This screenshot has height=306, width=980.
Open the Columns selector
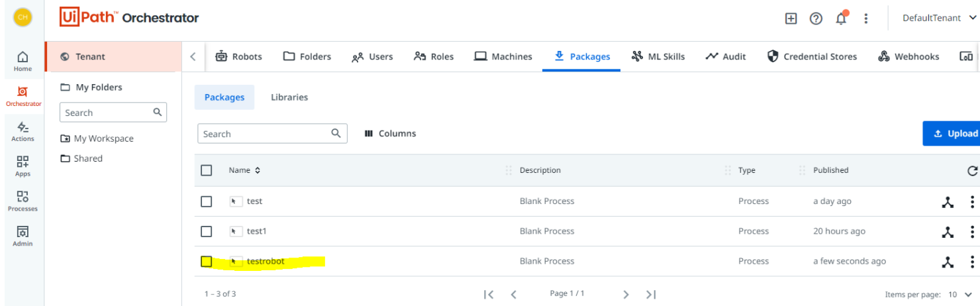pyautogui.click(x=390, y=133)
